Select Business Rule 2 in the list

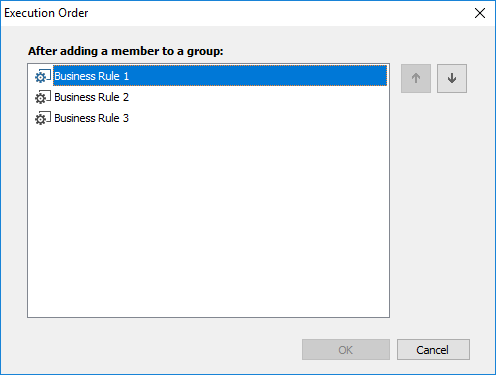pos(92,97)
